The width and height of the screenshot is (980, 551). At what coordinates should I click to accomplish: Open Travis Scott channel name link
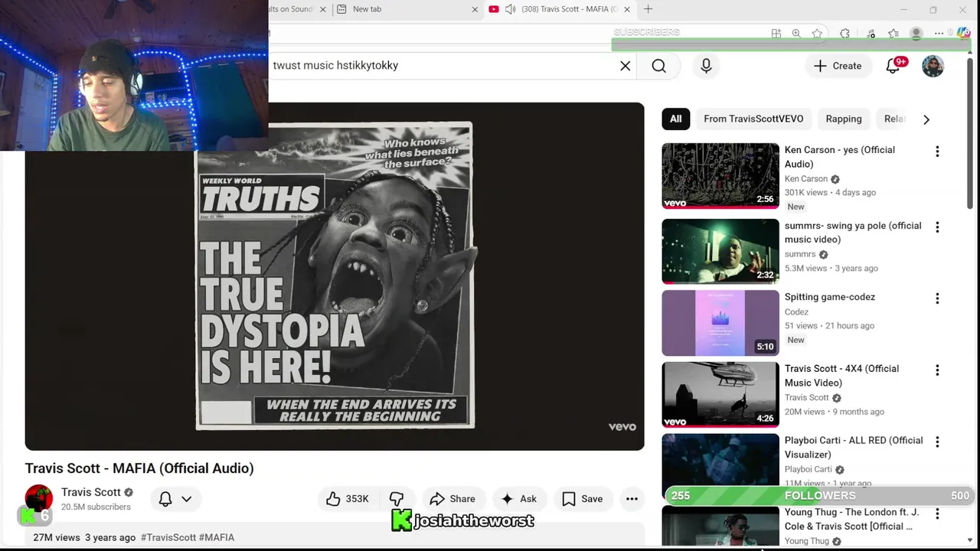coord(91,492)
